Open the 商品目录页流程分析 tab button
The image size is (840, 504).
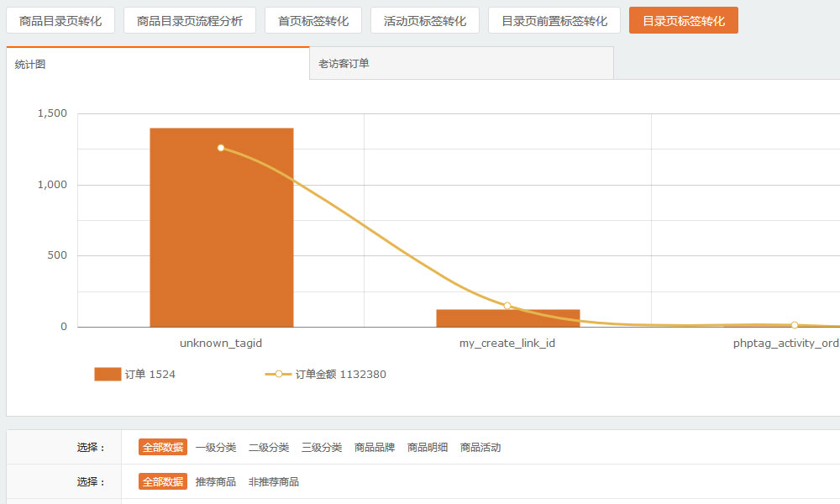point(190,21)
